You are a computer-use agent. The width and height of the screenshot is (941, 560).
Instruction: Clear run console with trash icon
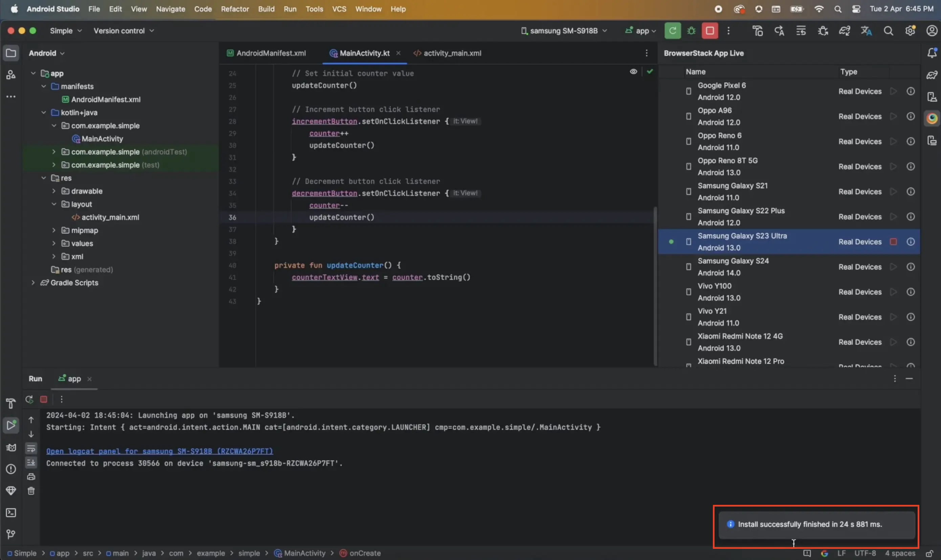(31, 491)
